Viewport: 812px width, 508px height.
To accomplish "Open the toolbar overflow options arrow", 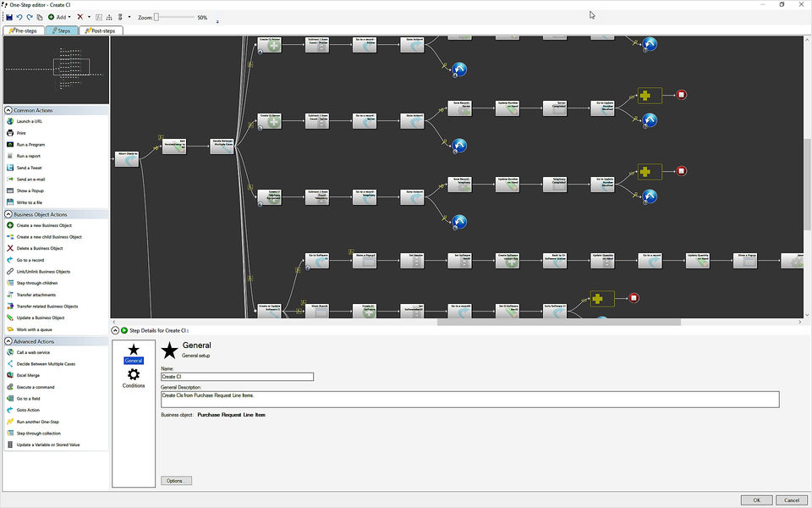I will tap(217, 22).
